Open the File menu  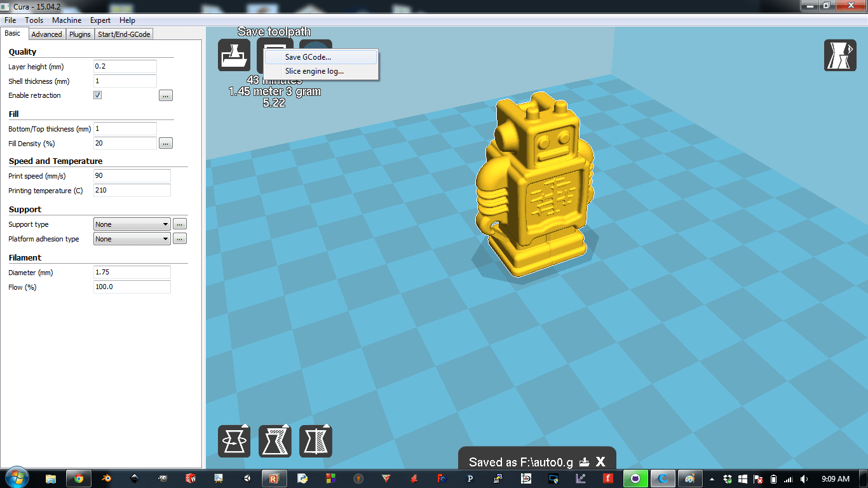[x=10, y=20]
